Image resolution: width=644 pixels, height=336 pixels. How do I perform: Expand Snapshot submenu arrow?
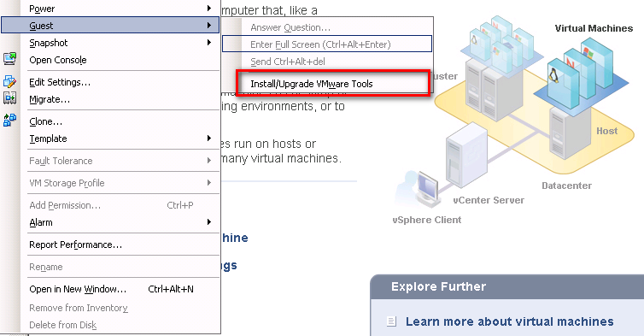click(x=209, y=42)
